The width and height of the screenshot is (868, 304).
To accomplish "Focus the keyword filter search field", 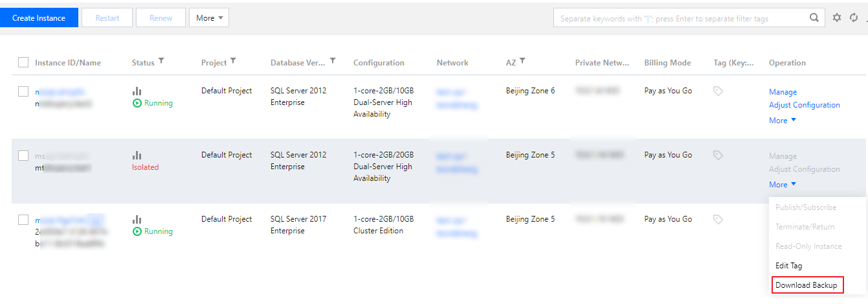I will click(680, 19).
